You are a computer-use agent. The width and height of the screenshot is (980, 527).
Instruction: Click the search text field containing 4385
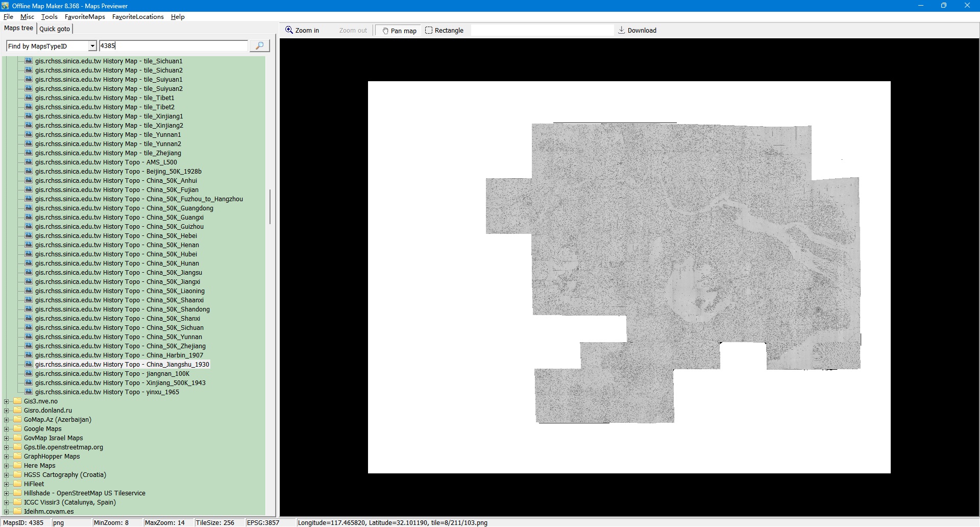(174, 46)
